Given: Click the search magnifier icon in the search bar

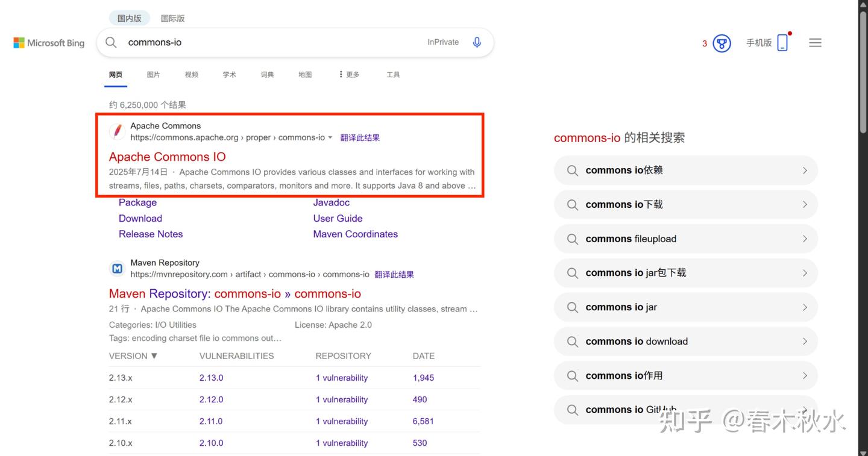Looking at the screenshot, I should pos(111,42).
